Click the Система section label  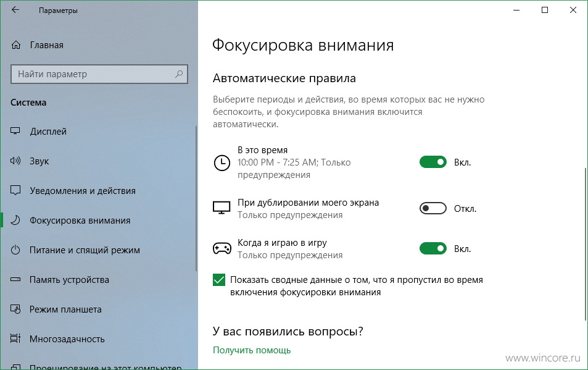[28, 103]
